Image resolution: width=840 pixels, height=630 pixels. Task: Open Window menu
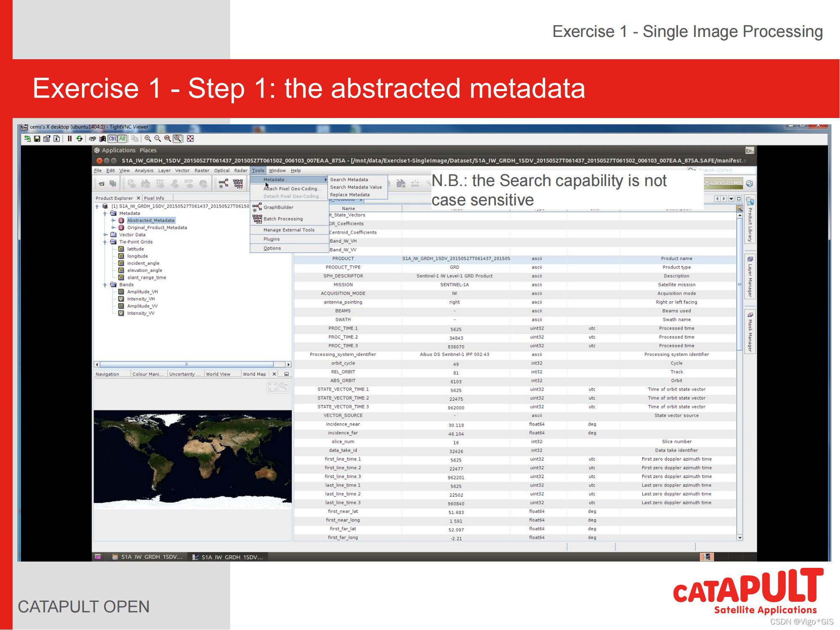click(x=277, y=171)
